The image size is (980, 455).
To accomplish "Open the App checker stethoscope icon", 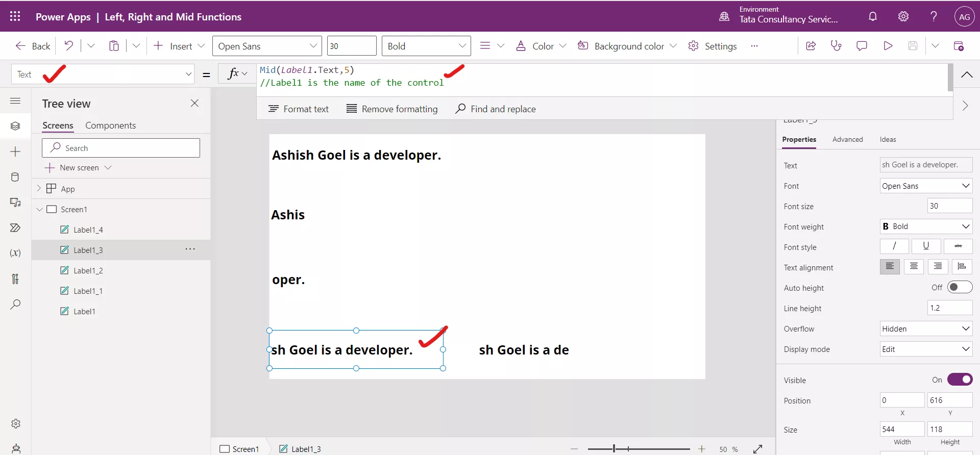I will [836, 46].
